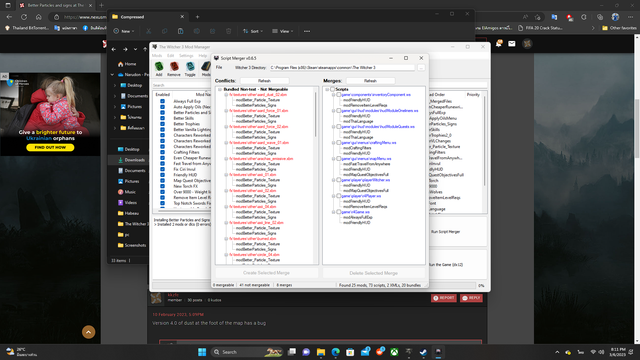640x360 pixels.
Task: Open the Mods menu in Mod Manager
Action: point(157,56)
